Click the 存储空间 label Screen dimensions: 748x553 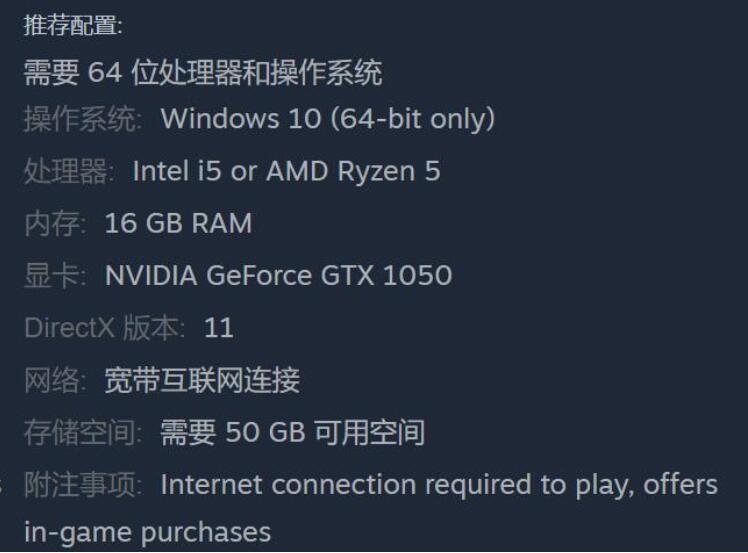coord(82,432)
